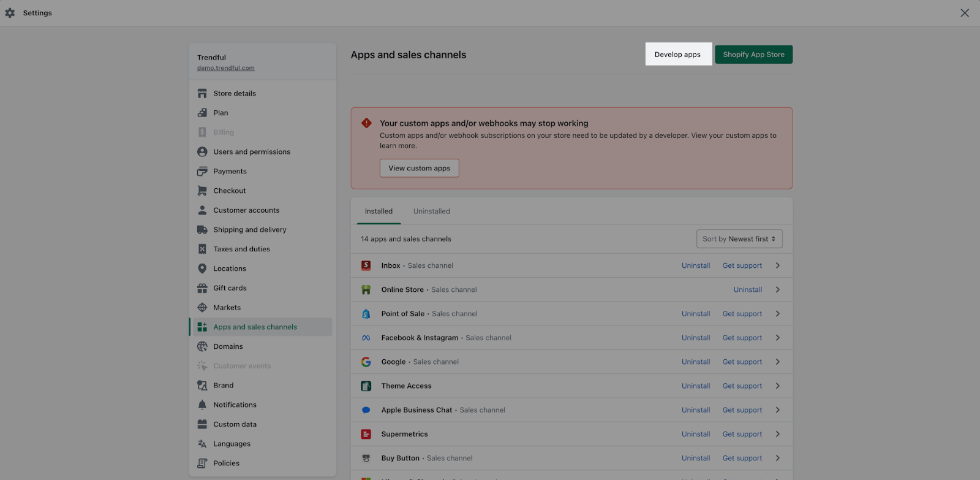The image size is (980, 480).
Task: Click the Google app icon
Action: click(366, 362)
